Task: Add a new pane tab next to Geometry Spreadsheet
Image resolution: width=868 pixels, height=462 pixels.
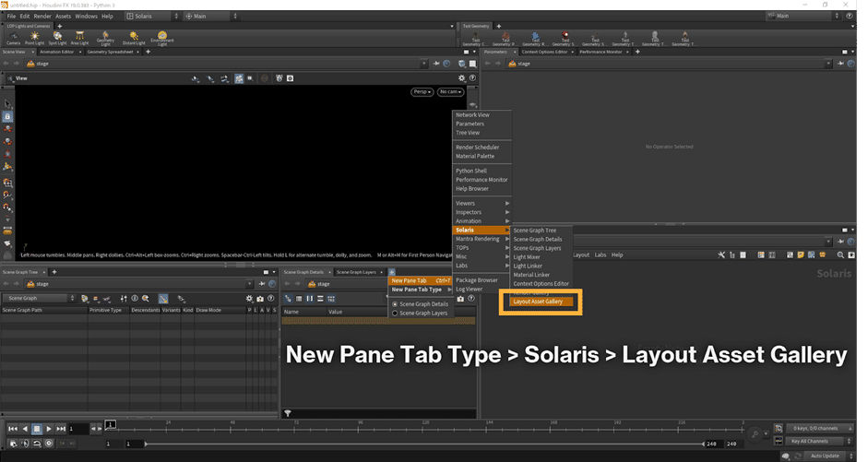Action: click(x=148, y=52)
